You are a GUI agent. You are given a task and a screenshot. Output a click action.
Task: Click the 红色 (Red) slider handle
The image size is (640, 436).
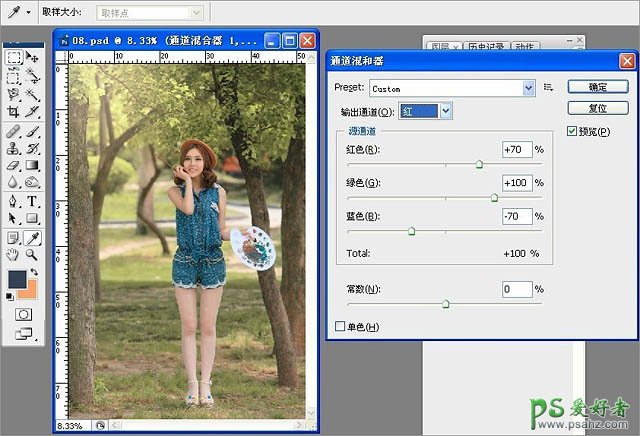point(479,163)
